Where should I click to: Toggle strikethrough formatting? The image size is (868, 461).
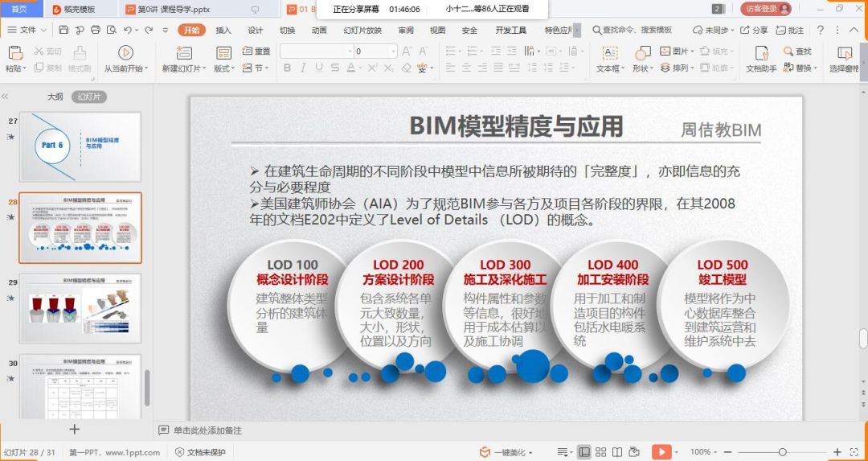335,68
